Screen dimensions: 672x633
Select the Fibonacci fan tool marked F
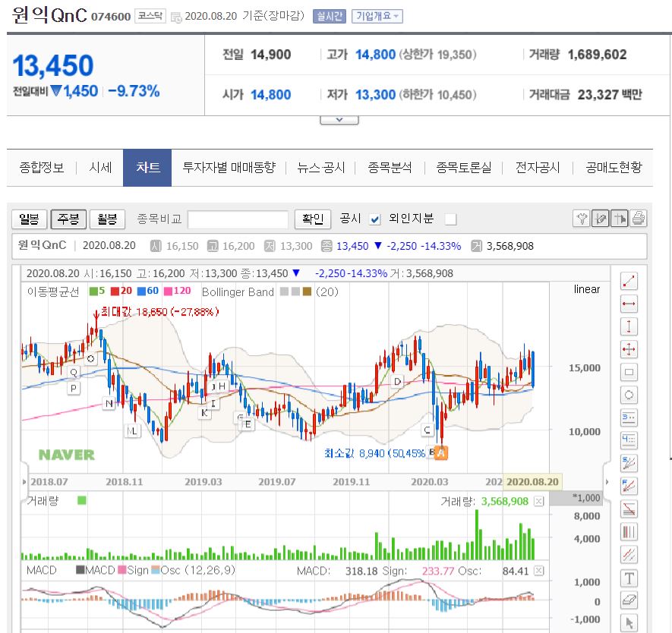click(629, 486)
